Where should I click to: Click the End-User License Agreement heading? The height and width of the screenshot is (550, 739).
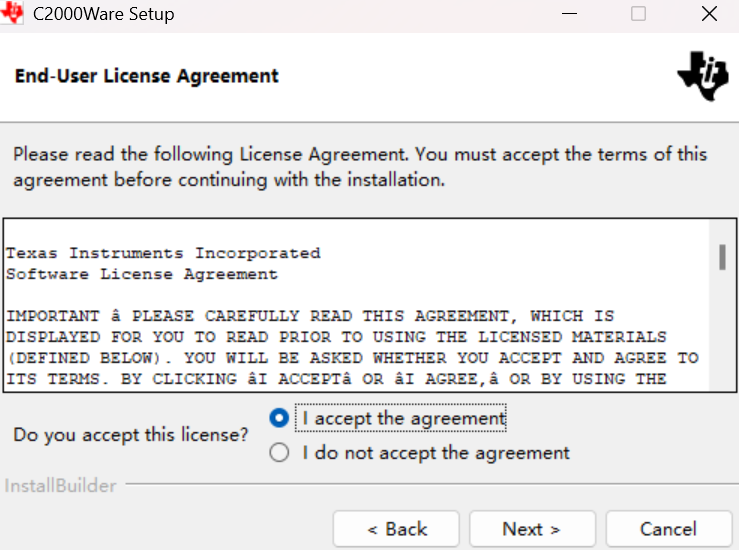(147, 76)
